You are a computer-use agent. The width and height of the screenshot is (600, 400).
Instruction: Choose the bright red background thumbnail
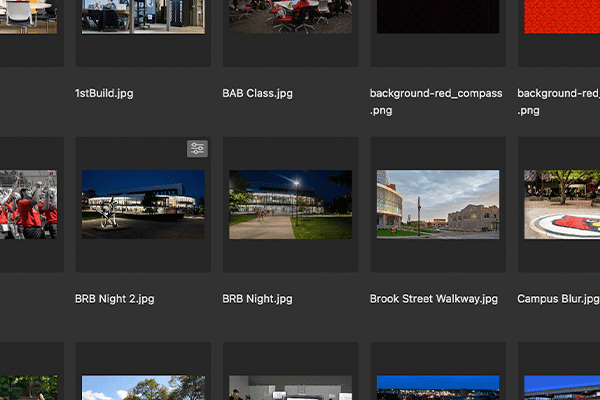(561, 16)
